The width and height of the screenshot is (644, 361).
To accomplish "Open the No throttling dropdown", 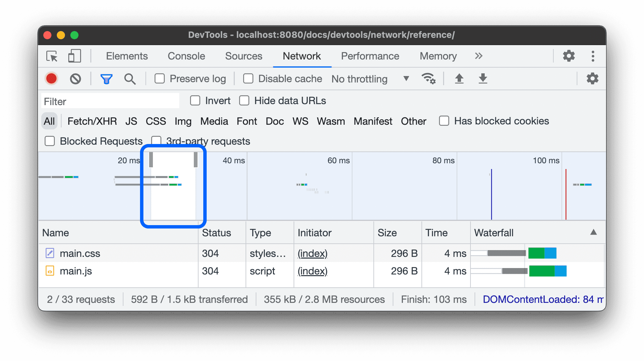I will (x=370, y=79).
